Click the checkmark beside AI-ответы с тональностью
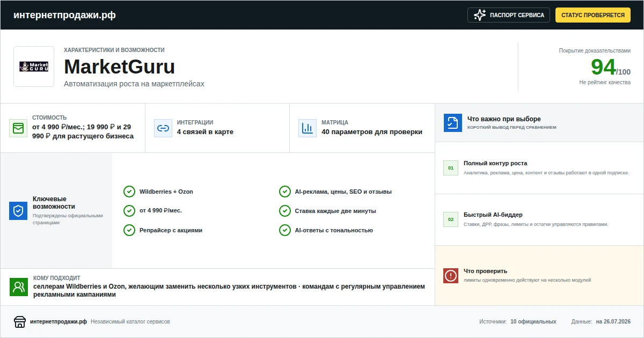 pos(285,230)
